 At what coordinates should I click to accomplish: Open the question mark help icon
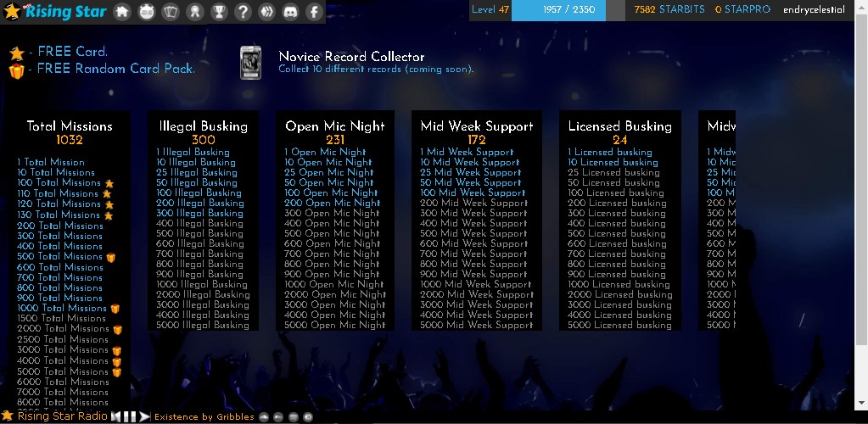point(243,12)
